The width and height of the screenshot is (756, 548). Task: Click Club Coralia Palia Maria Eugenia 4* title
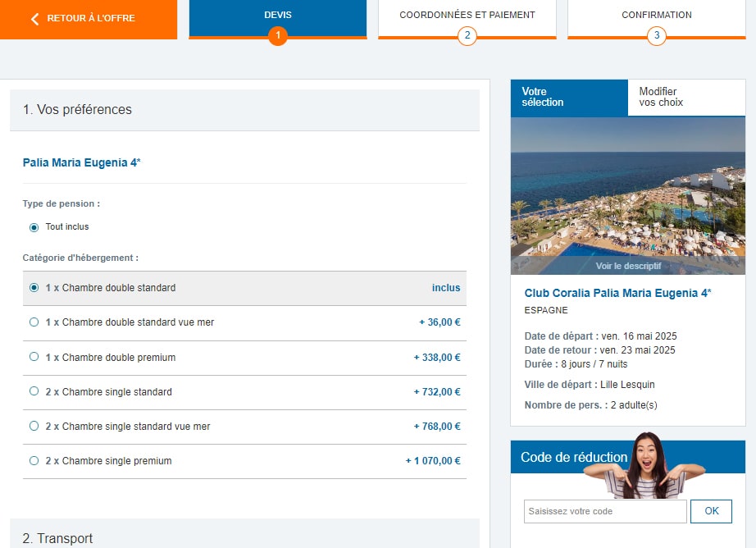click(x=617, y=293)
